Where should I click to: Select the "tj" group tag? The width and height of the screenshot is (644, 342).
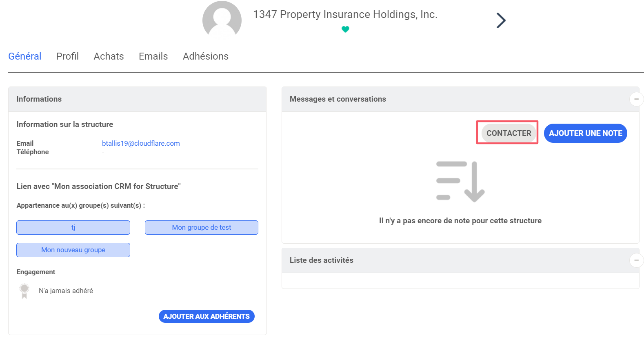(73, 228)
